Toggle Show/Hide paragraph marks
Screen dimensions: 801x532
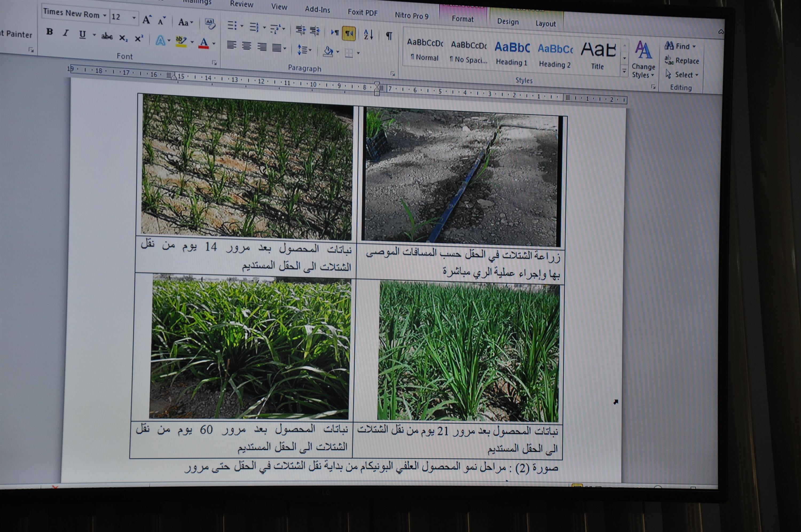tap(389, 36)
